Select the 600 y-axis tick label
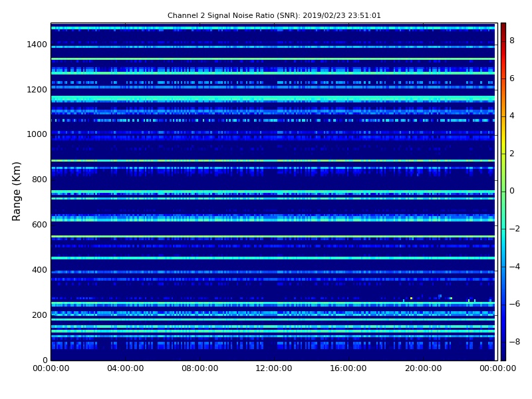The image size is (532, 399). pos(39,225)
